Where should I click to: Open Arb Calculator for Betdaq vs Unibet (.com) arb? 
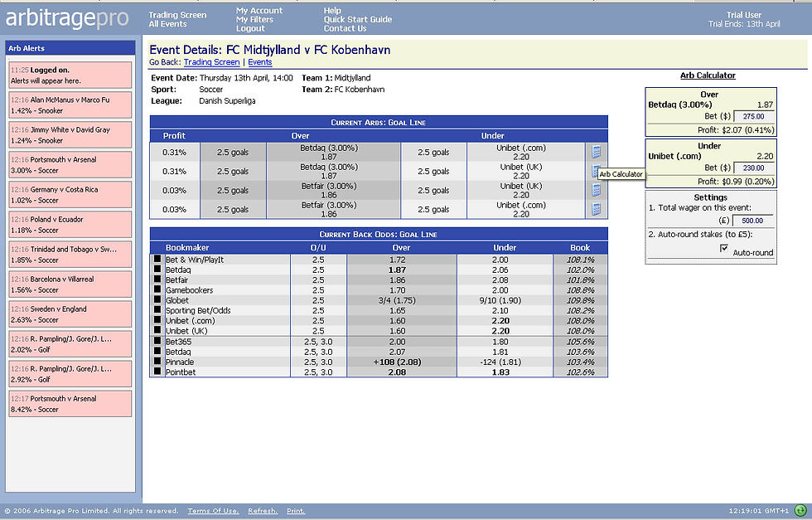point(596,152)
